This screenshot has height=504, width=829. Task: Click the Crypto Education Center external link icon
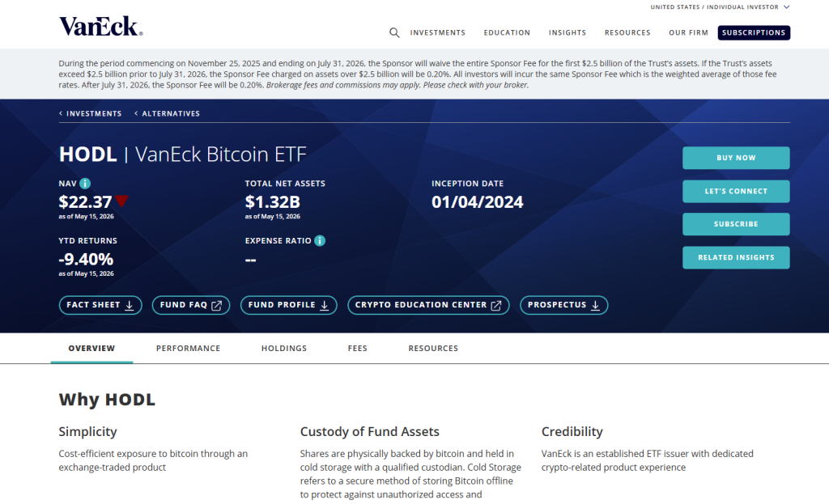(x=496, y=305)
